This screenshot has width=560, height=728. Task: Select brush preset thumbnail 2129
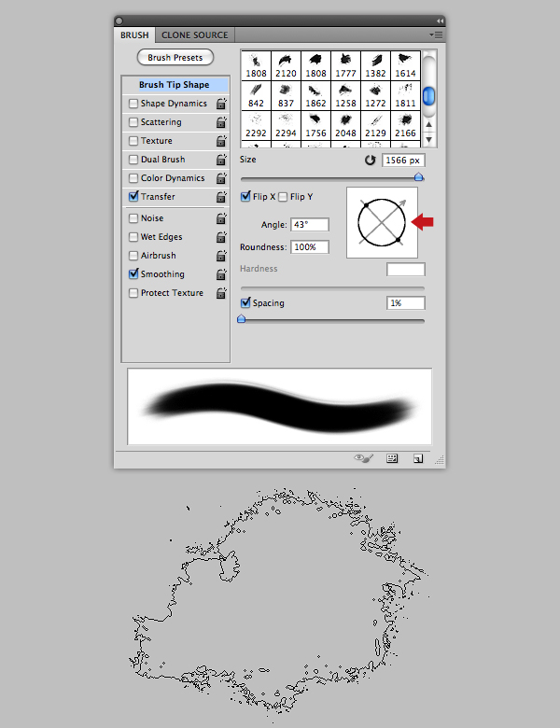coord(375,125)
